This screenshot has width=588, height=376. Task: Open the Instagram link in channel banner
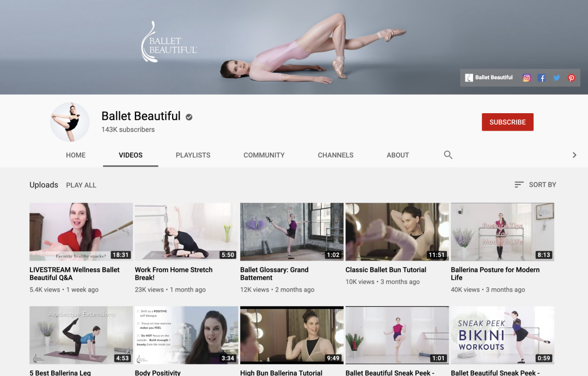[x=526, y=78]
